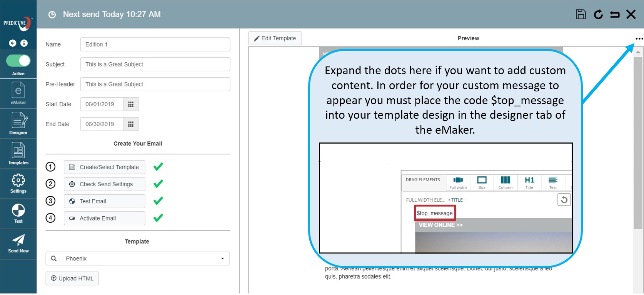Click the Subject input field
The width and height of the screenshot is (644, 295).
pos(155,64)
